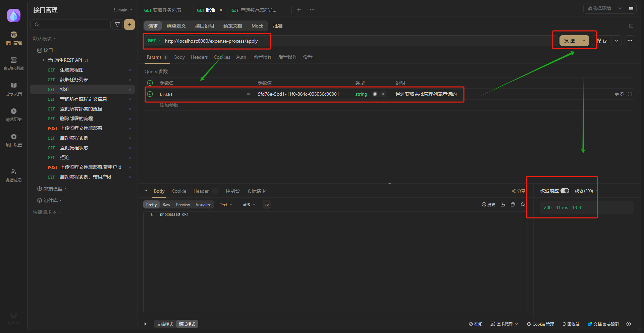Switch to the 获取任务列表 request tab
This screenshot has width=644, height=333.
pos(163,10)
